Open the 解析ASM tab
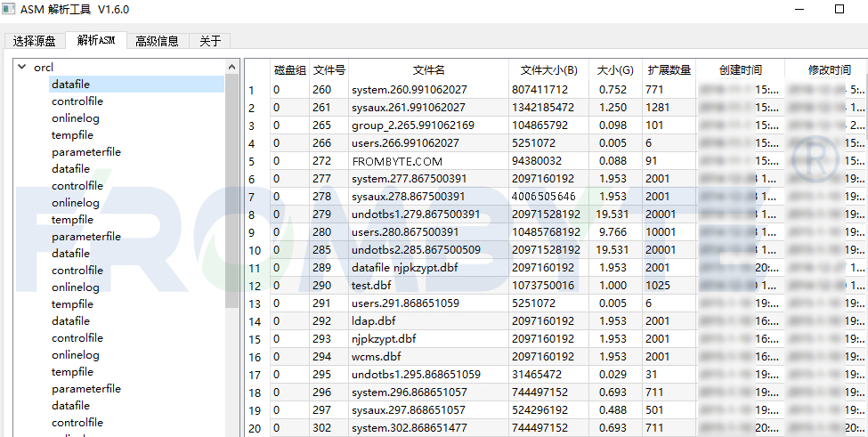868x437 pixels. pos(96,40)
